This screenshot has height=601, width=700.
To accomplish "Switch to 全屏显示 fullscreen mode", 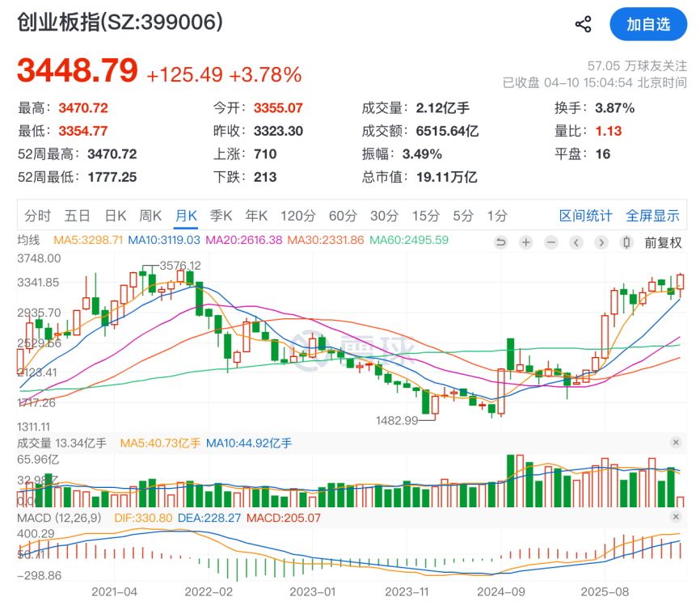I will [x=652, y=216].
